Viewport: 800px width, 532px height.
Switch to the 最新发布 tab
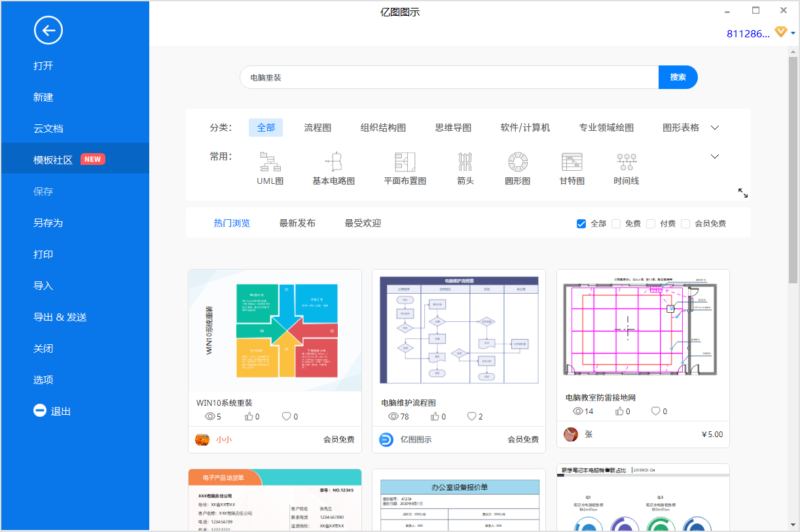pos(297,223)
